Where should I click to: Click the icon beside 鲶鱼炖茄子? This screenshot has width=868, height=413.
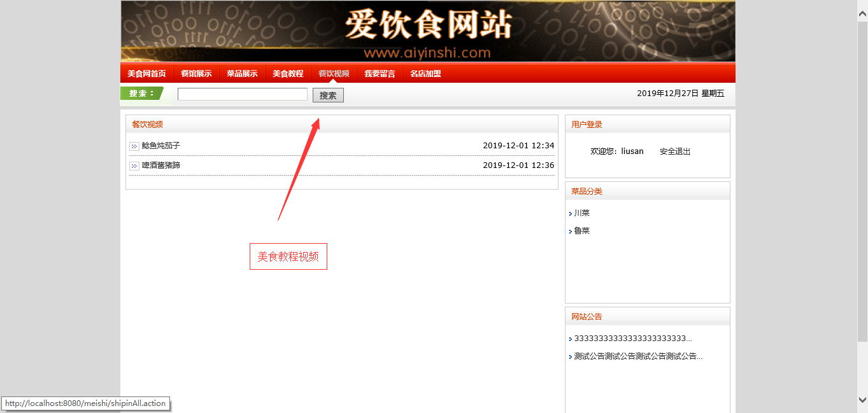(x=134, y=146)
